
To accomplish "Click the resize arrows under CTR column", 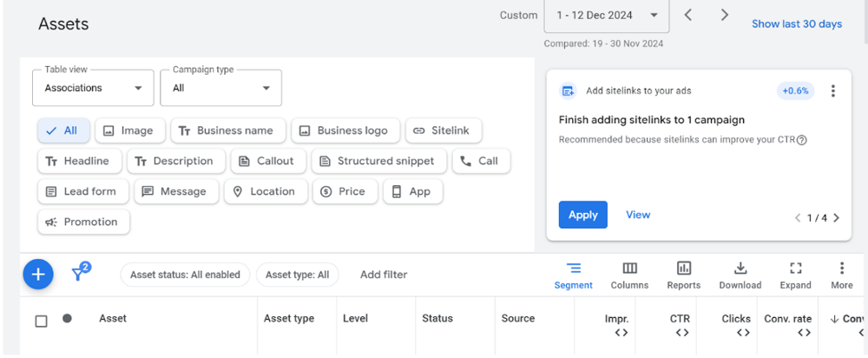I will click(682, 333).
